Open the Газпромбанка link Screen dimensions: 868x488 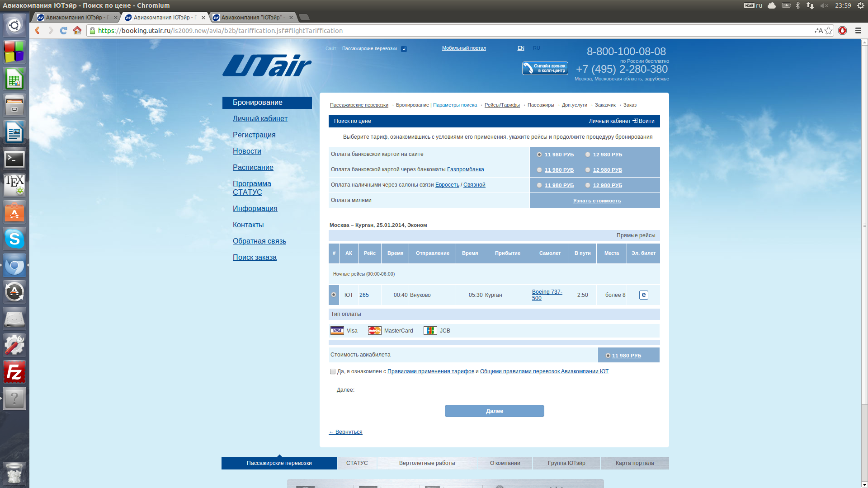point(466,169)
